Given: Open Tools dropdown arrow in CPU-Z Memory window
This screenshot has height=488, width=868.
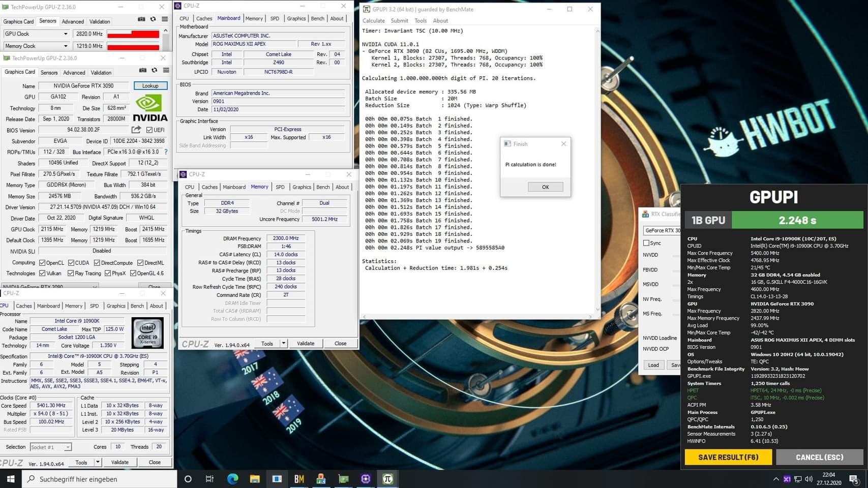Looking at the screenshot, I should pos(283,344).
